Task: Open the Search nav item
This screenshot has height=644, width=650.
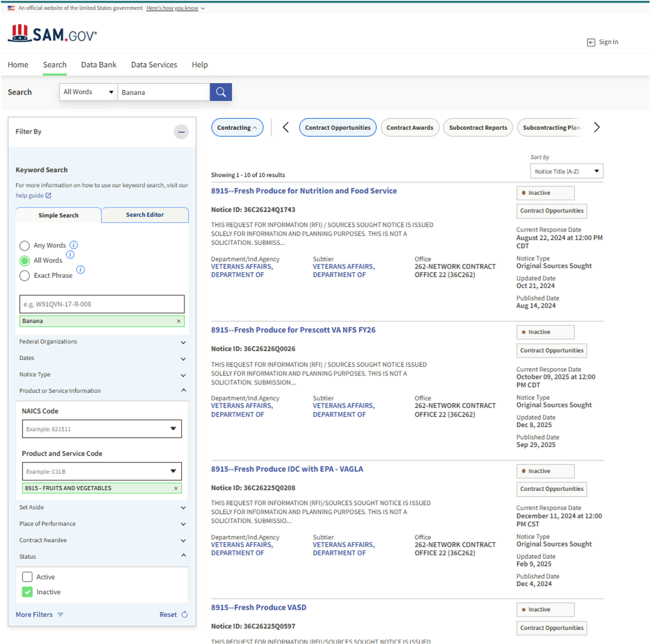Action: pyautogui.click(x=55, y=65)
